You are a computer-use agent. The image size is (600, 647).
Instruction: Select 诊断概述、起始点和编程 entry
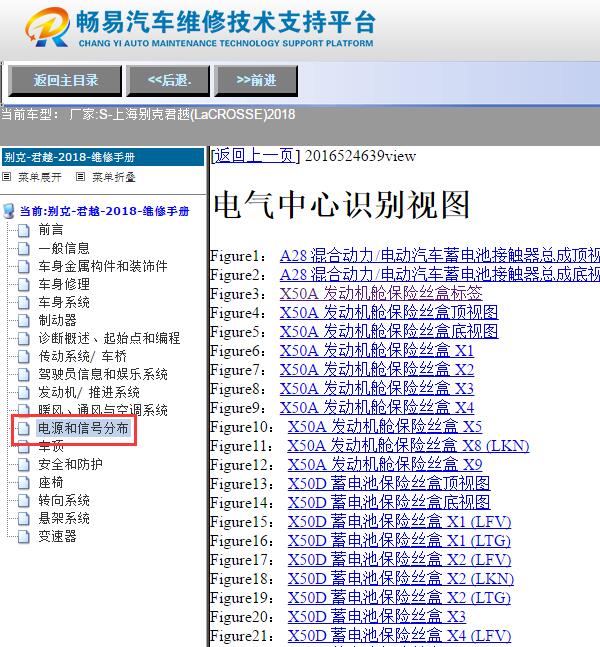click(109, 338)
